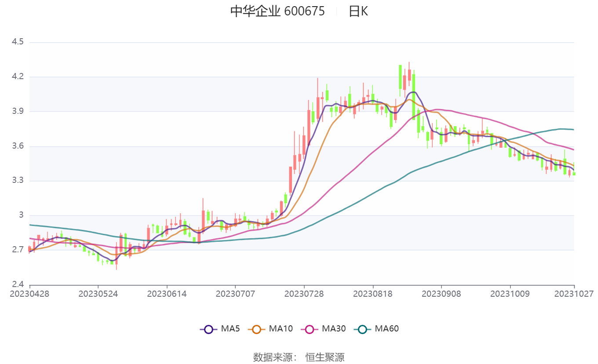Click the 20231027 final date label
The image size is (598, 364).
click(574, 293)
